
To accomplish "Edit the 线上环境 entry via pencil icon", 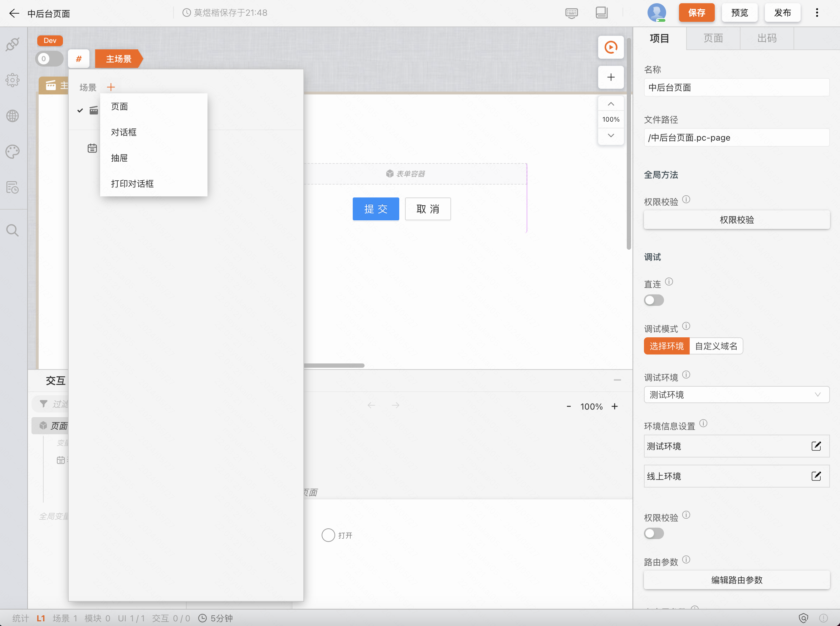I will 816,476.
